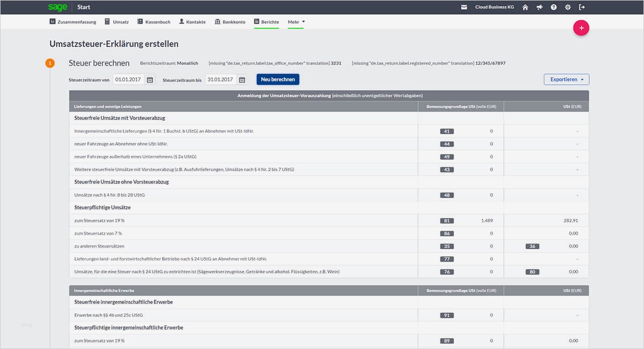Open the Zusammenfassung tab
The width and height of the screenshot is (644, 349).
pyautogui.click(x=72, y=22)
